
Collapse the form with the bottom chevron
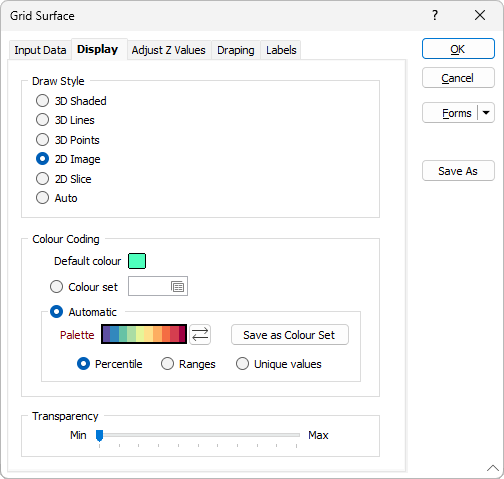(x=493, y=468)
